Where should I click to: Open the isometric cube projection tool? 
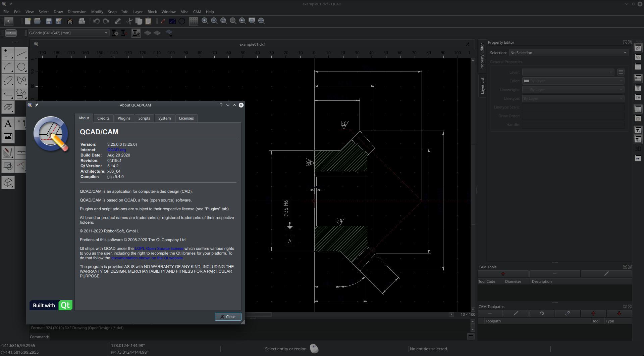coord(8,183)
